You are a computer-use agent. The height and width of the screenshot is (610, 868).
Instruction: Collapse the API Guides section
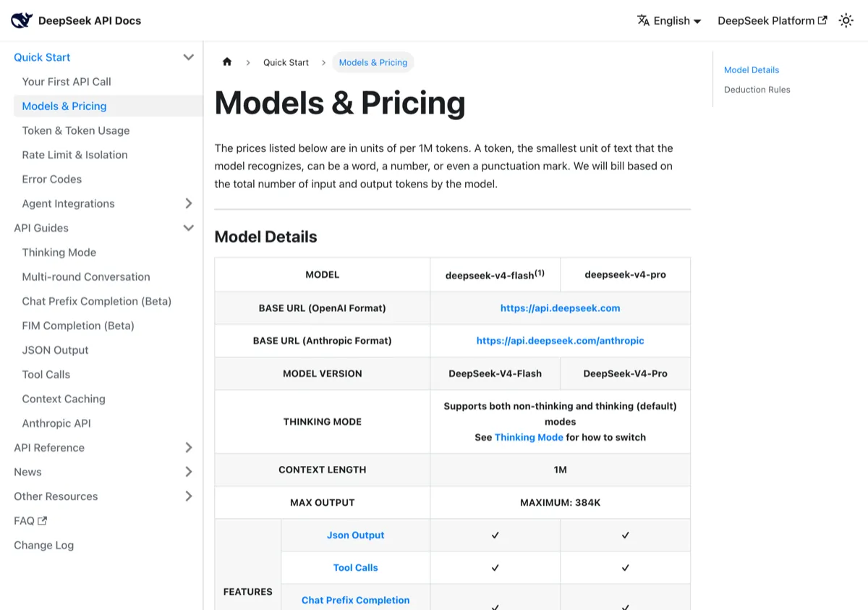pyautogui.click(x=189, y=228)
